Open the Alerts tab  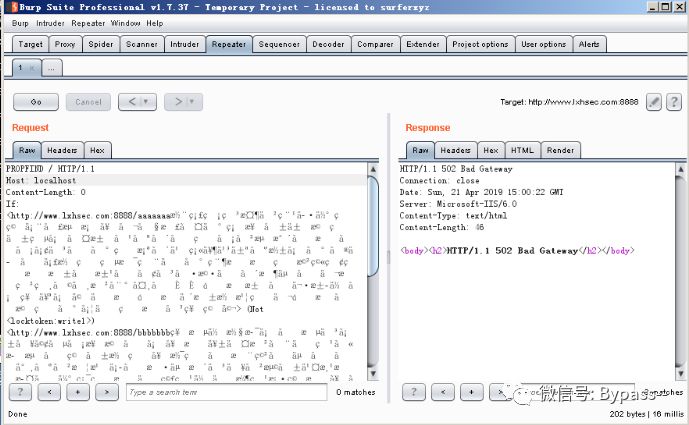[x=589, y=44]
